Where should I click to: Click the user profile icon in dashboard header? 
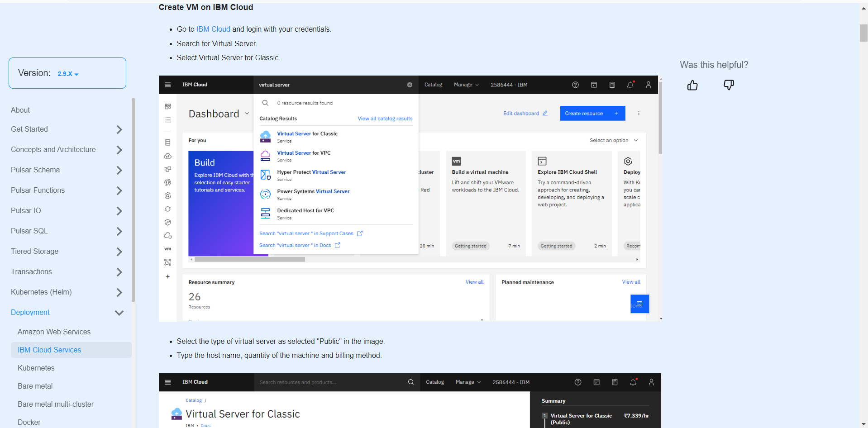pyautogui.click(x=648, y=85)
